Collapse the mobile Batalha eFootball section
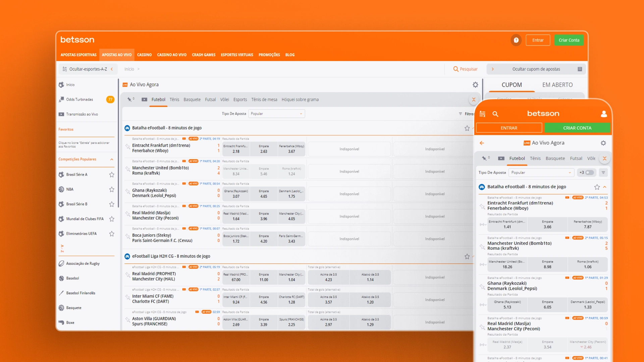The image size is (644, 362). point(605,187)
